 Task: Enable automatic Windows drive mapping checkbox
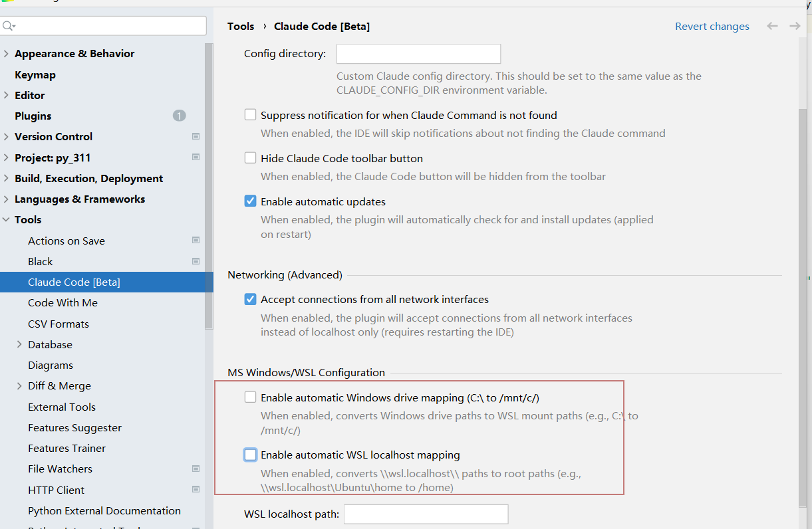click(250, 397)
